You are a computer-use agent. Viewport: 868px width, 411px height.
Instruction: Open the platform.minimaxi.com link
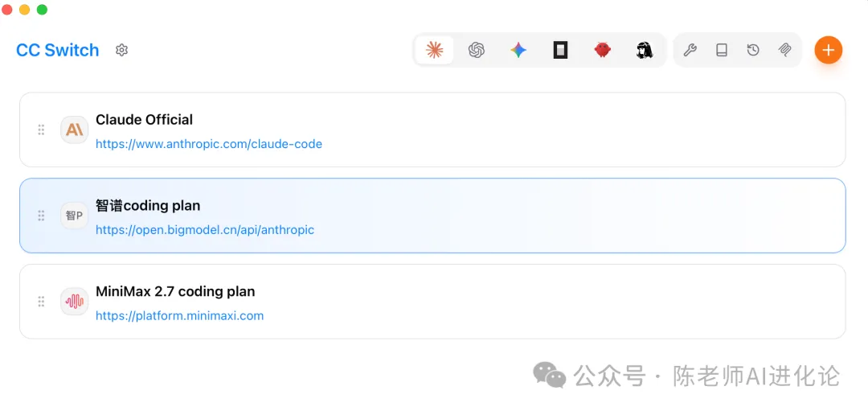(x=179, y=316)
